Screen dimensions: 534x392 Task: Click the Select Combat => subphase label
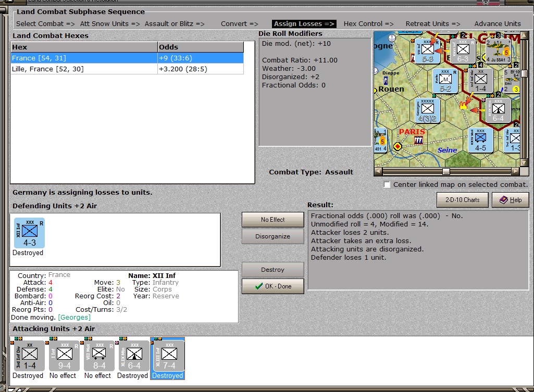click(45, 24)
